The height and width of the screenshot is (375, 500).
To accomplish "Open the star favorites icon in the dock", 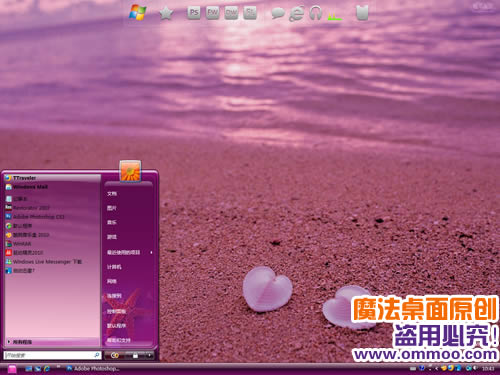I will pyautogui.click(x=166, y=13).
